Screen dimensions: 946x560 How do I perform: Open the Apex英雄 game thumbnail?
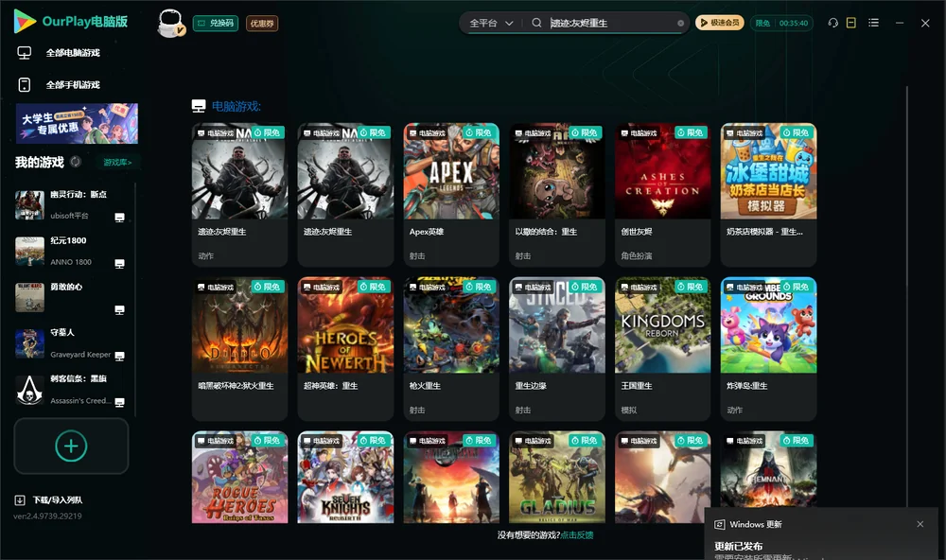click(451, 171)
